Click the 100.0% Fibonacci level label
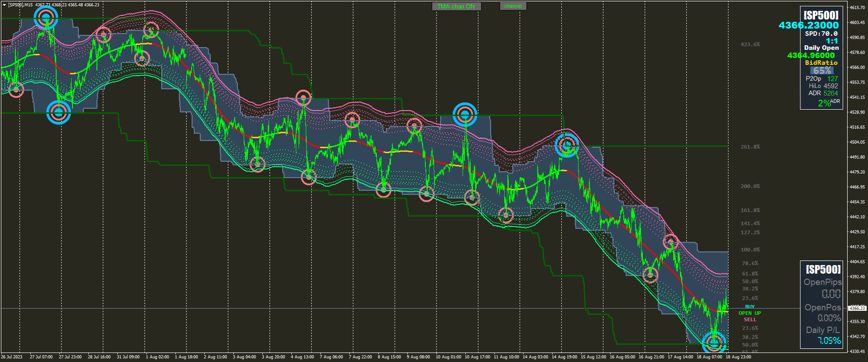The height and width of the screenshot is (362, 868). (750, 250)
